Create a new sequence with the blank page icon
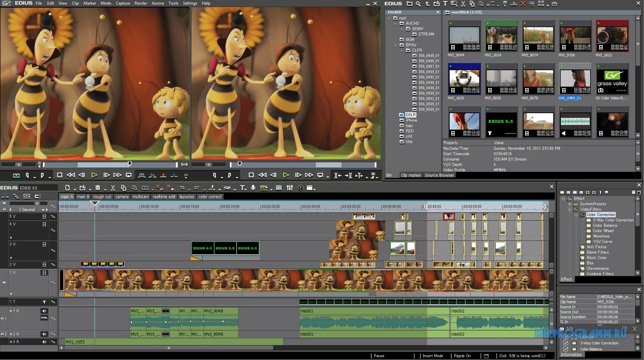The image size is (644, 360). coord(68,188)
